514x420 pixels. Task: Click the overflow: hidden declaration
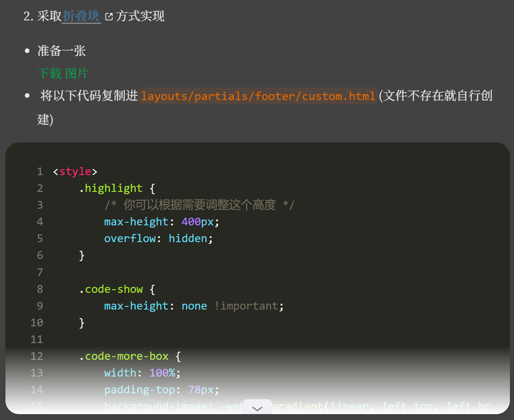click(158, 239)
